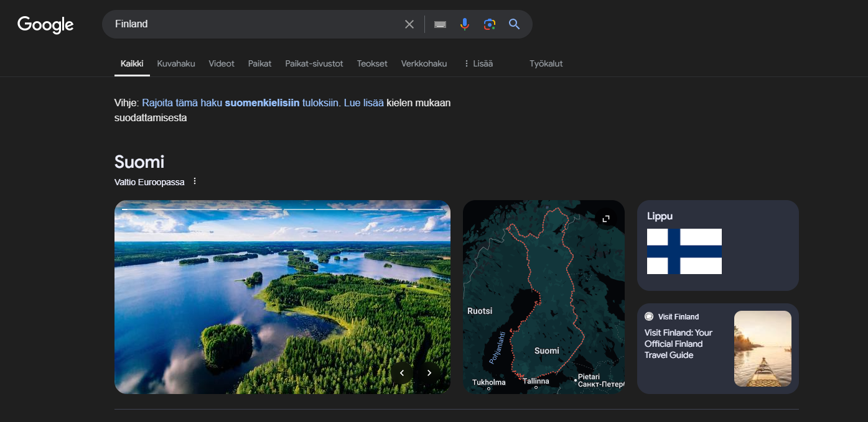Image resolution: width=868 pixels, height=422 pixels.
Task: Open Visit Finland: Your Official Finland Travel Guide
Action: (x=678, y=344)
